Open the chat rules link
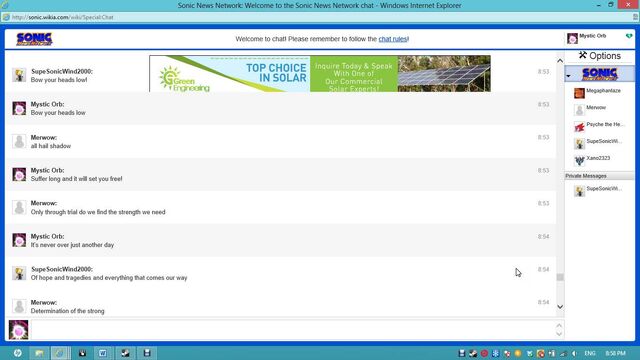Image resolution: width=640 pixels, height=360 pixels. click(393, 39)
